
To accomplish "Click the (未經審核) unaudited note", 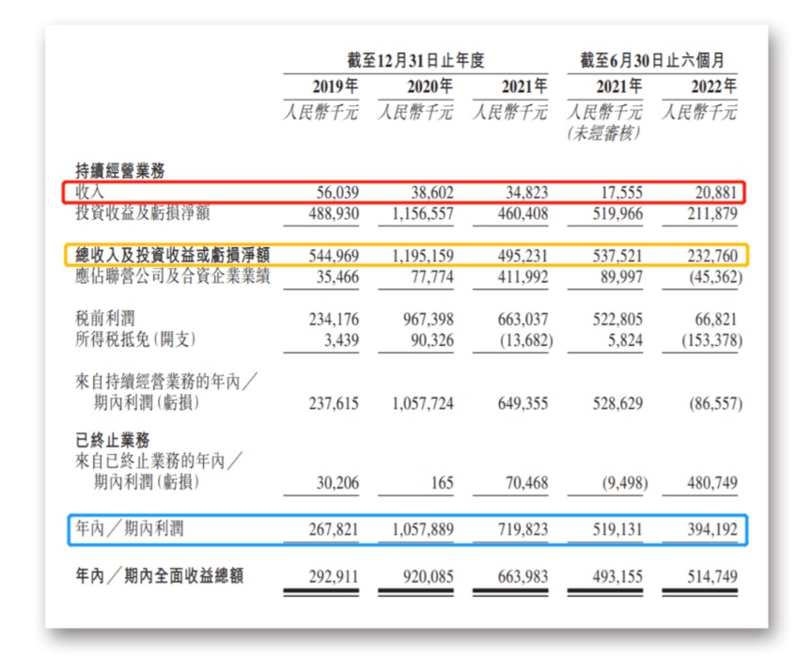I will pos(603,134).
